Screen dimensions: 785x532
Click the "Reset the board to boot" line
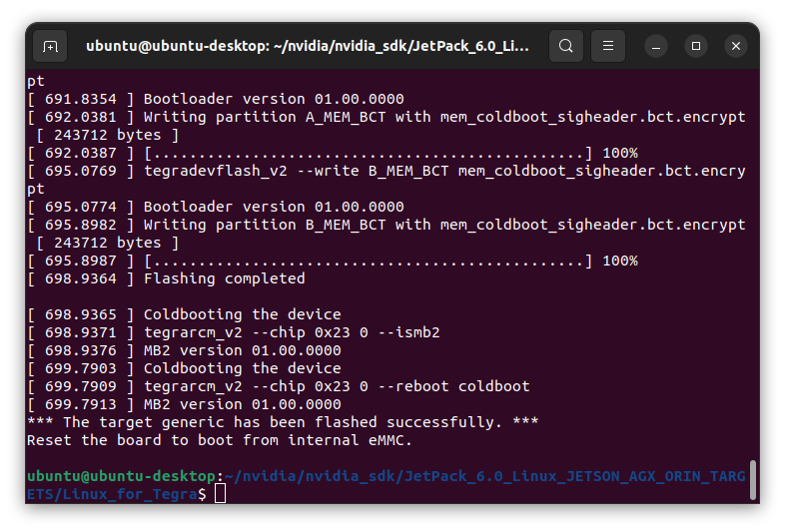[x=220, y=440]
